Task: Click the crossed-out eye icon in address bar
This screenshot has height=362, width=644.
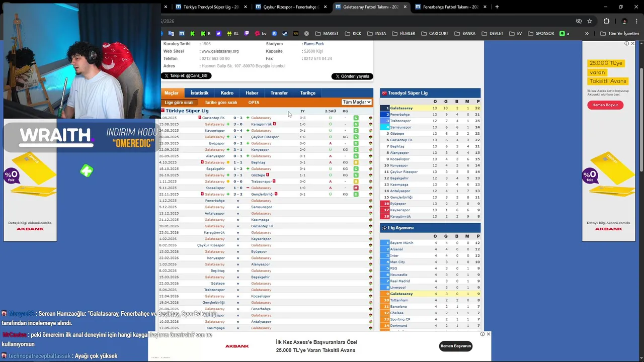Action: (x=579, y=21)
